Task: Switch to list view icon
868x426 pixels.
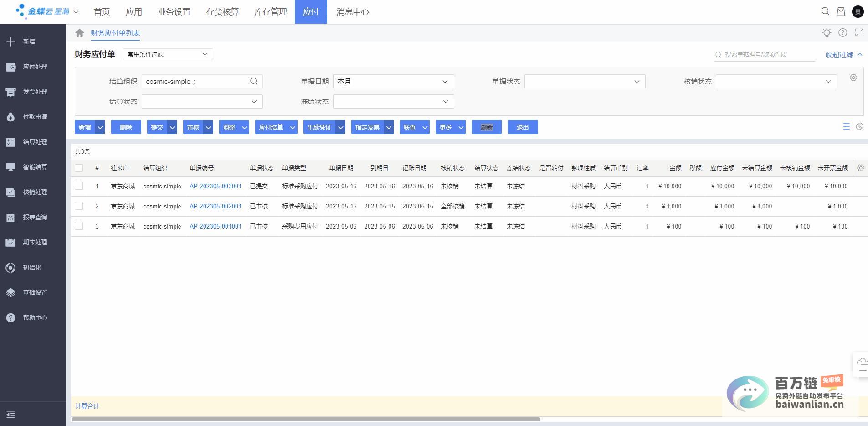Action: click(x=846, y=126)
